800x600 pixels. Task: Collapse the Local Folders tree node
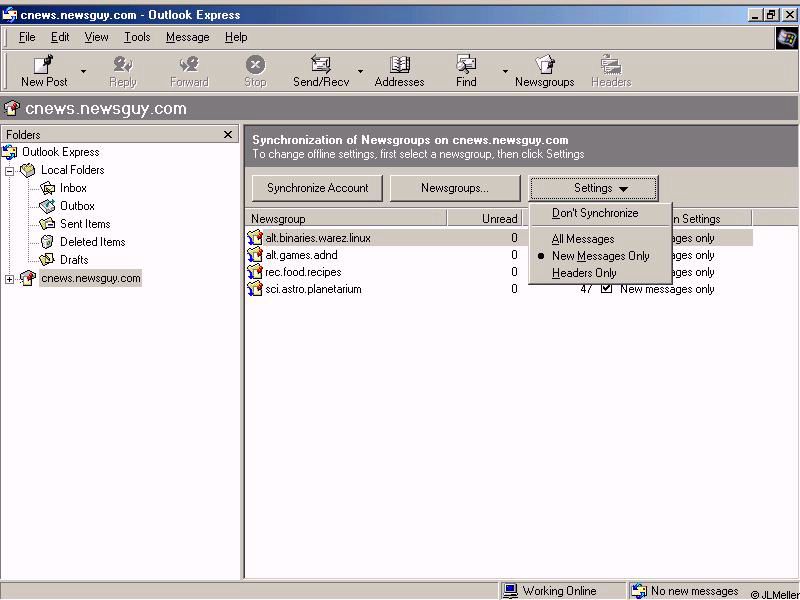[x=10, y=170]
